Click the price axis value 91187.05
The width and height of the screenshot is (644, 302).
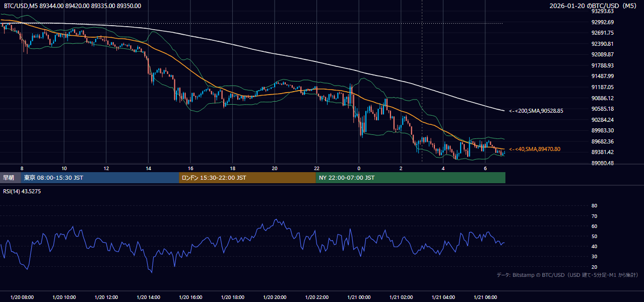(x=603, y=87)
